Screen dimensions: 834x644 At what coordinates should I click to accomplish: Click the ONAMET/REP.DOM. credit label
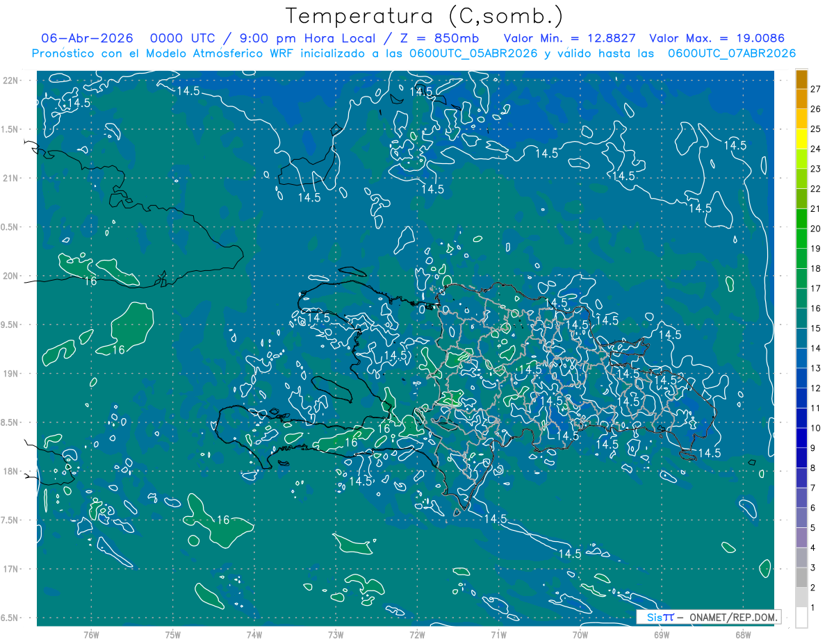733,617
